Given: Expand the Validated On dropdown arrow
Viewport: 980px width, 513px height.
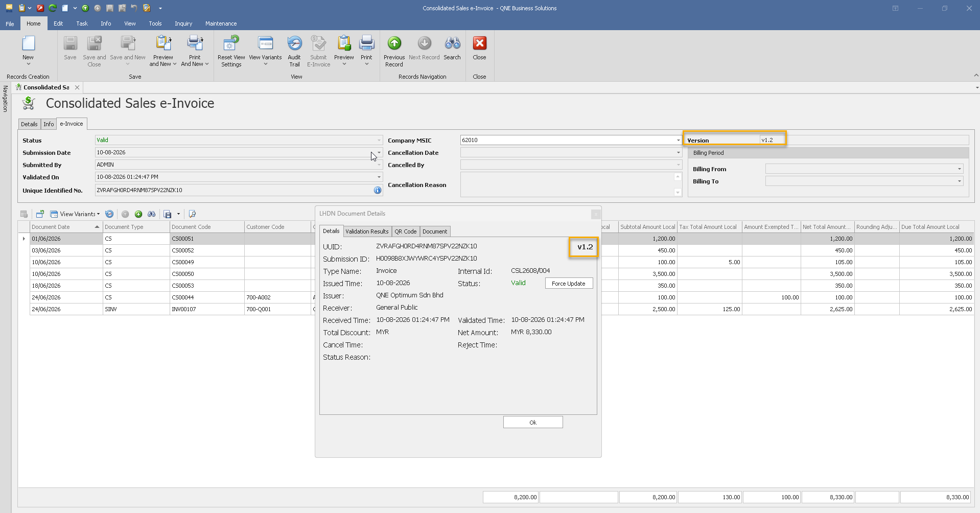Looking at the screenshot, I should point(379,177).
